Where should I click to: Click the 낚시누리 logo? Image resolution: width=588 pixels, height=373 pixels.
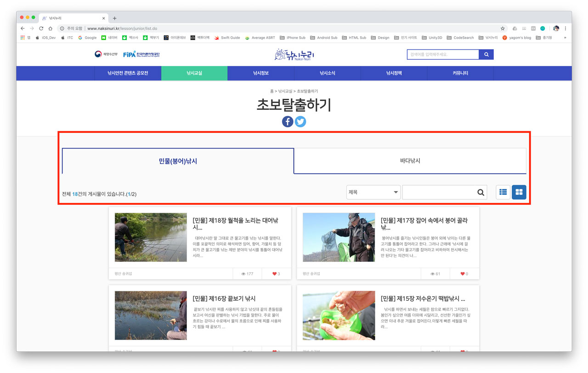(294, 54)
